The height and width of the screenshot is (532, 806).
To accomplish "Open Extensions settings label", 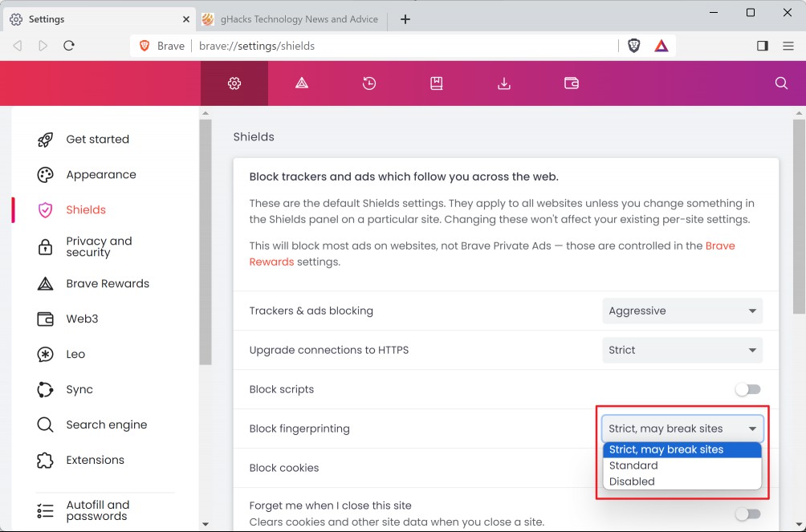I will (95, 460).
